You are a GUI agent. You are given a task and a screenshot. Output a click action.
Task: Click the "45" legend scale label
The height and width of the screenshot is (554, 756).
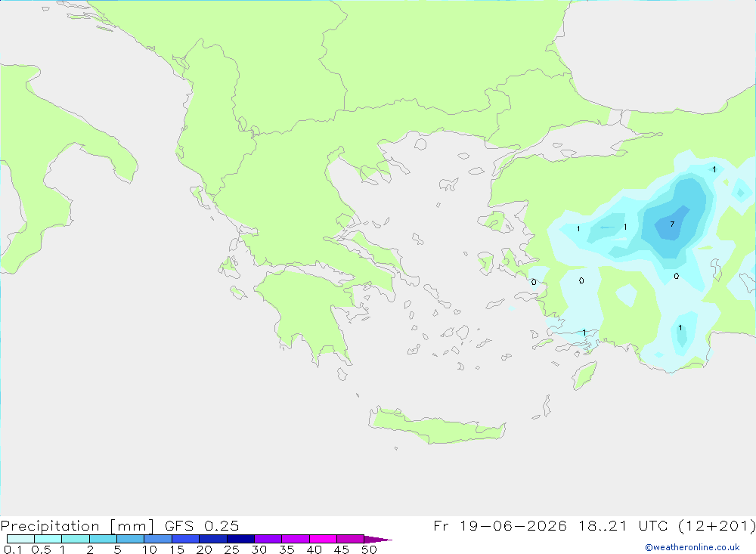coord(342,549)
